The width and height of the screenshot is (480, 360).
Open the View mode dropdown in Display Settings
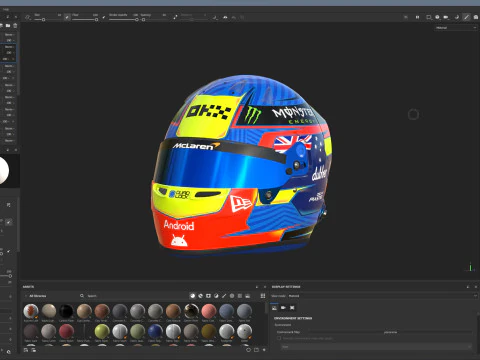point(382,296)
